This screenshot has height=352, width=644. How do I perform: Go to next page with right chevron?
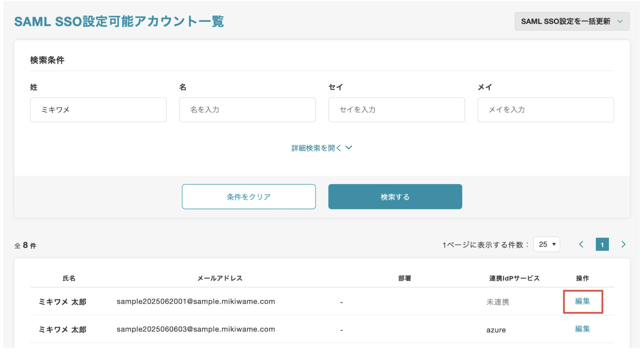pos(623,244)
